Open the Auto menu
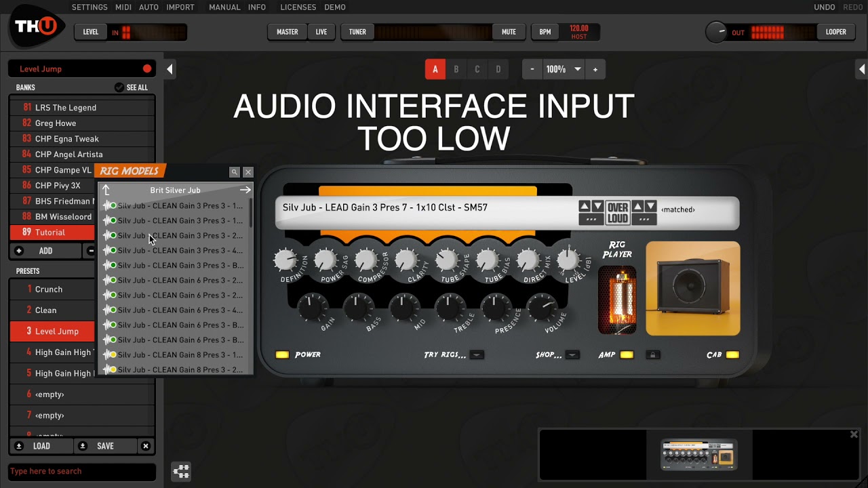868x488 pixels. (149, 7)
